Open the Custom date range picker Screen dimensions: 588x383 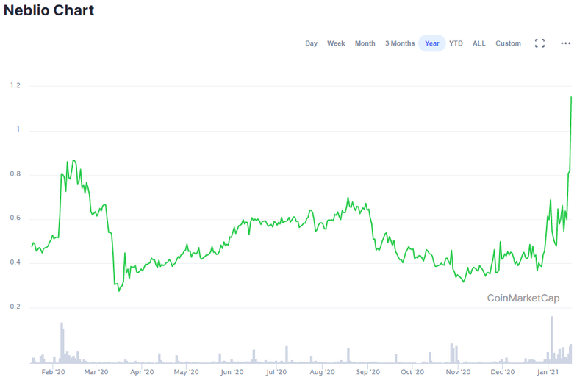(x=508, y=43)
